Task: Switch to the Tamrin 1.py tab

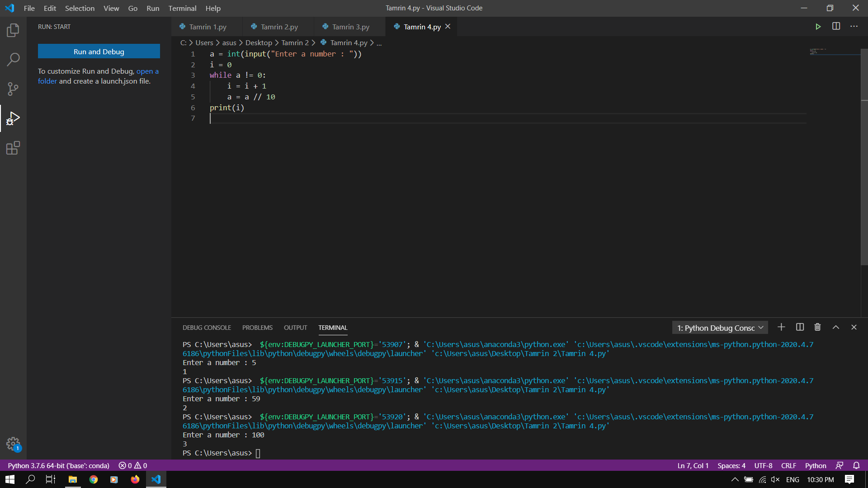Action: point(207,27)
